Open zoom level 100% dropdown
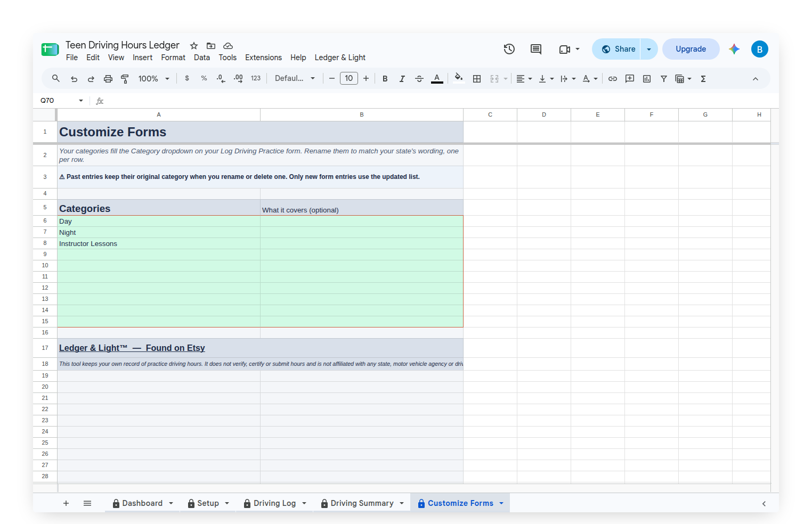 [x=154, y=79]
